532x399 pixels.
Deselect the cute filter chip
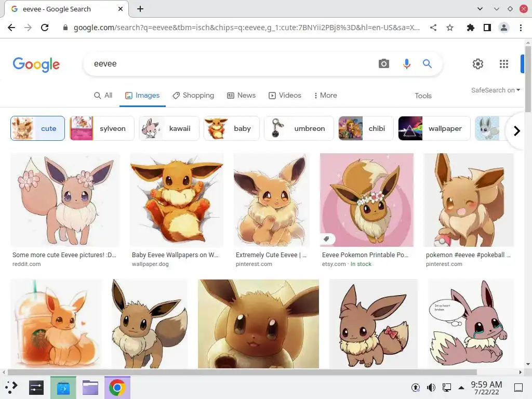[37, 128]
